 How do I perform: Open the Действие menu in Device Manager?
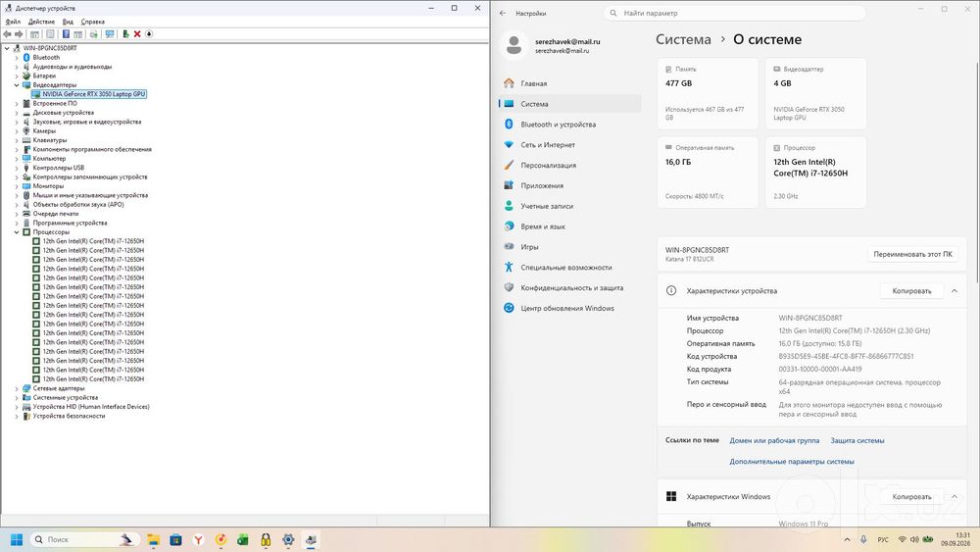click(41, 22)
